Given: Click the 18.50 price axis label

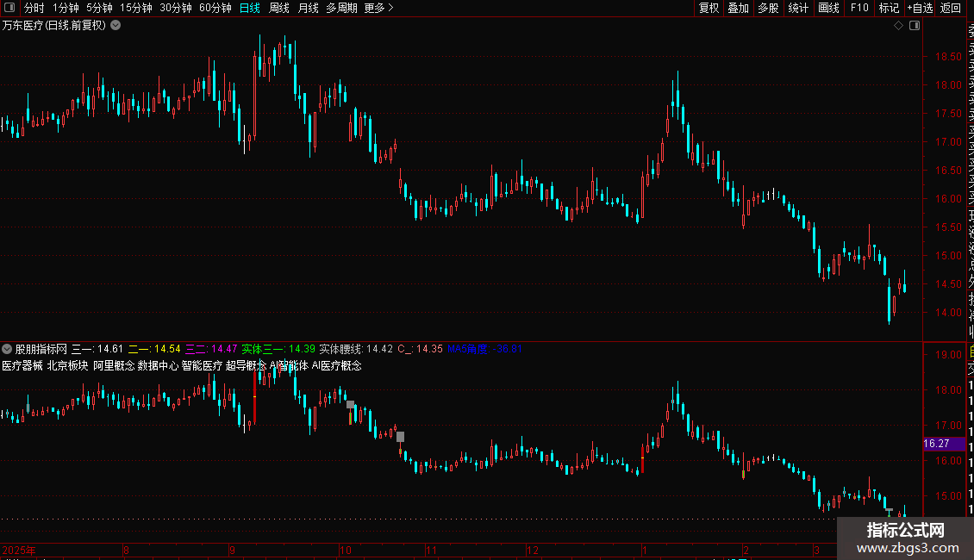Looking at the screenshot, I should click(x=948, y=57).
